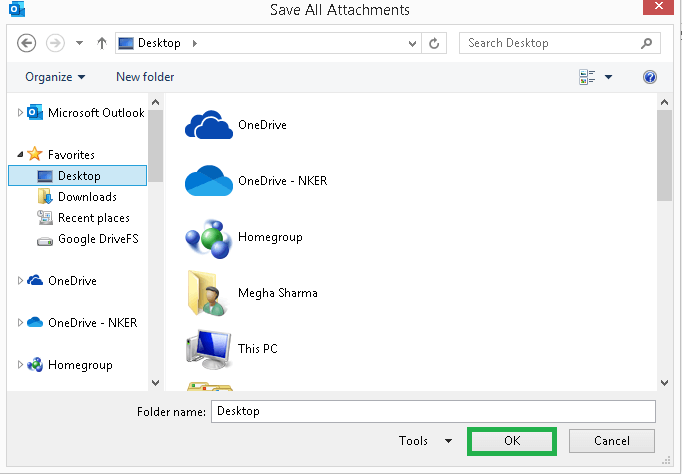Collapse the Favorites tree section

[20, 154]
